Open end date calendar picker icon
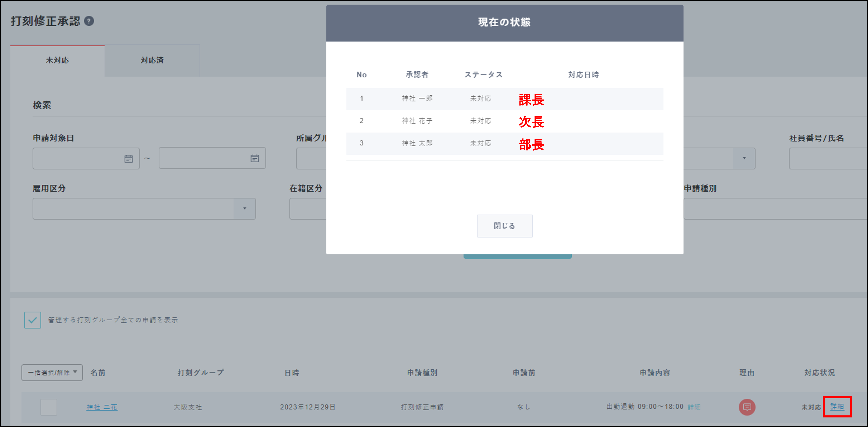The image size is (868, 427). pyautogui.click(x=255, y=158)
